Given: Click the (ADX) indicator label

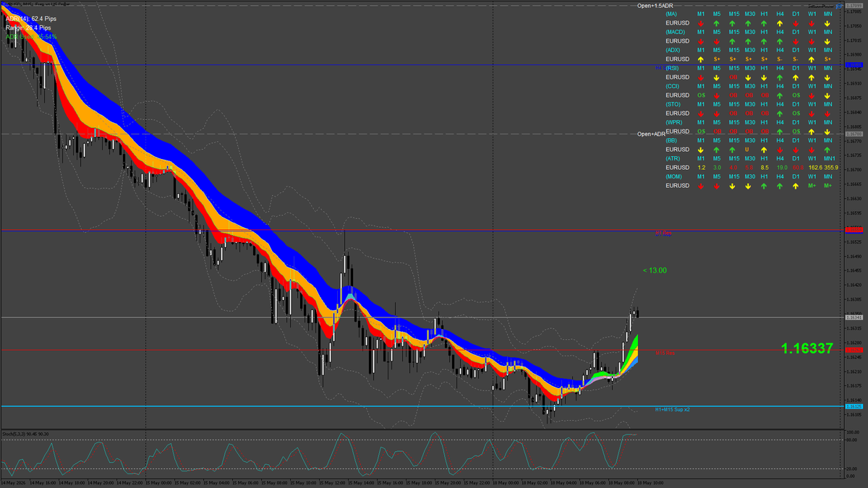Looking at the screenshot, I should pos(673,50).
